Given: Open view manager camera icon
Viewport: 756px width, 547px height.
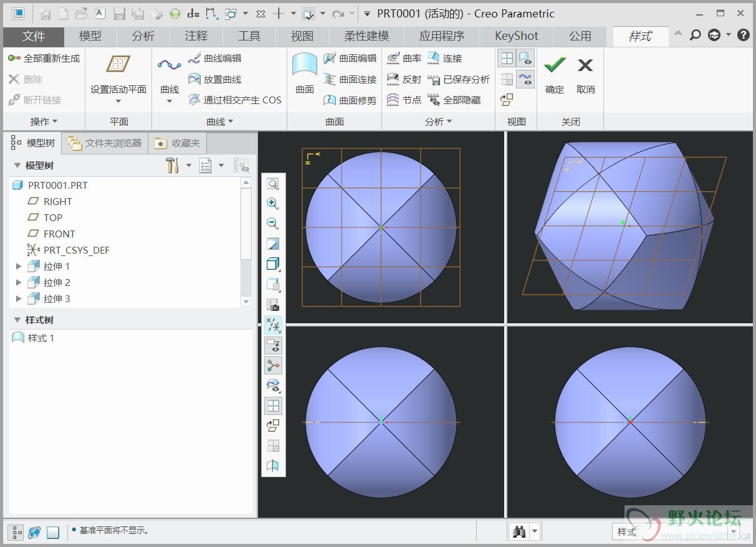Looking at the screenshot, I should tap(273, 305).
